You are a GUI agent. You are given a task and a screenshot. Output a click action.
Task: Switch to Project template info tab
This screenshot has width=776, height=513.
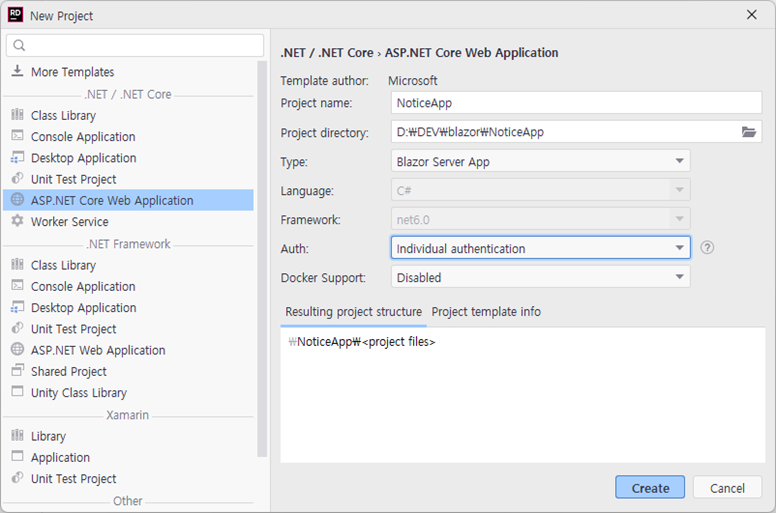point(486,312)
